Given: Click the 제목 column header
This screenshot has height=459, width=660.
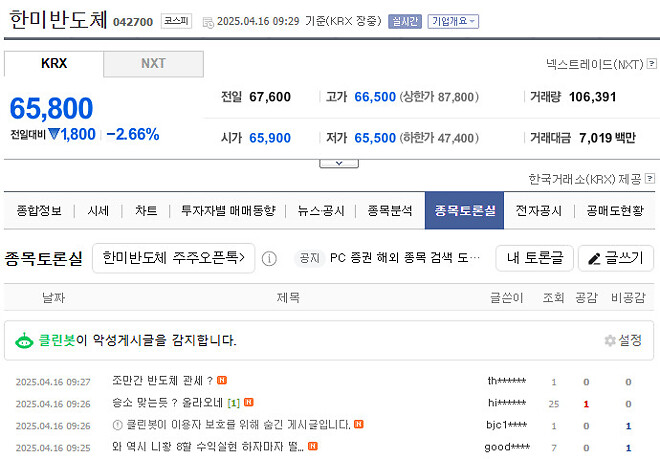Looking at the screenshot, I should tap(288, 298).
